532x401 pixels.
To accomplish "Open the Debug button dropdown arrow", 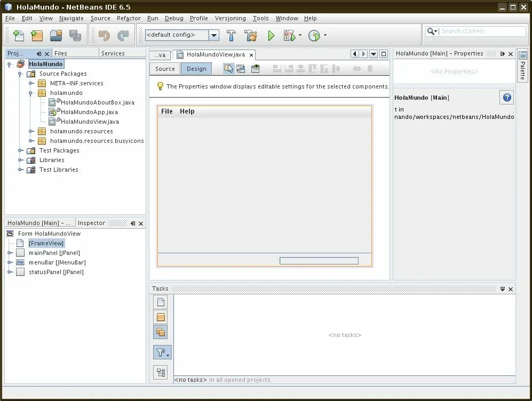I will 300,35.
